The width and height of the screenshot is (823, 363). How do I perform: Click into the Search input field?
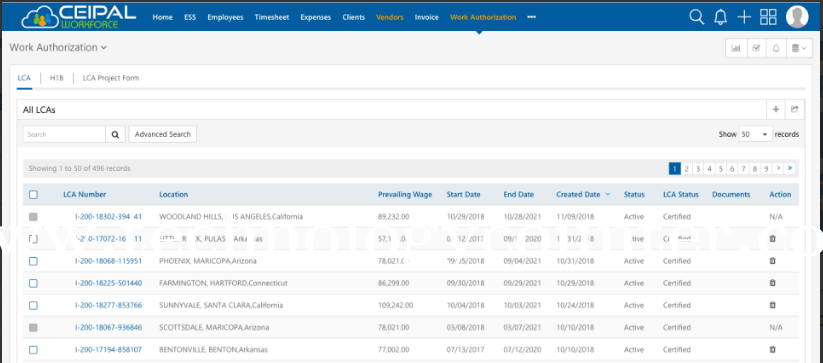click(x=64, y=134)
